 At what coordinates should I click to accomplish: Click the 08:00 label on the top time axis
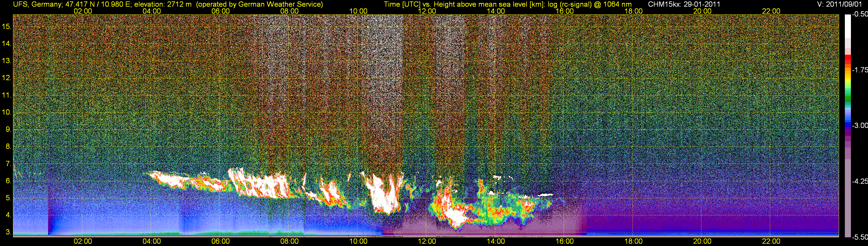289,11
